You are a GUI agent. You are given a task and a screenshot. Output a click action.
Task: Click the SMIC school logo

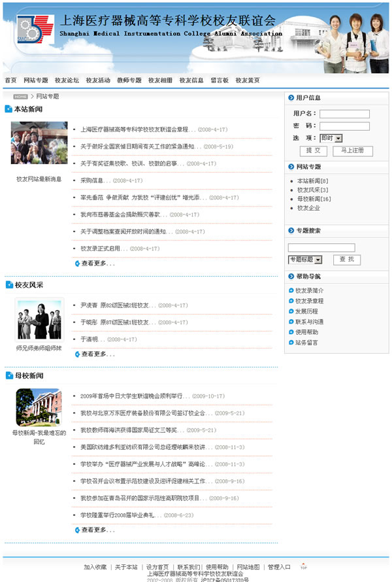pos(35,29)
